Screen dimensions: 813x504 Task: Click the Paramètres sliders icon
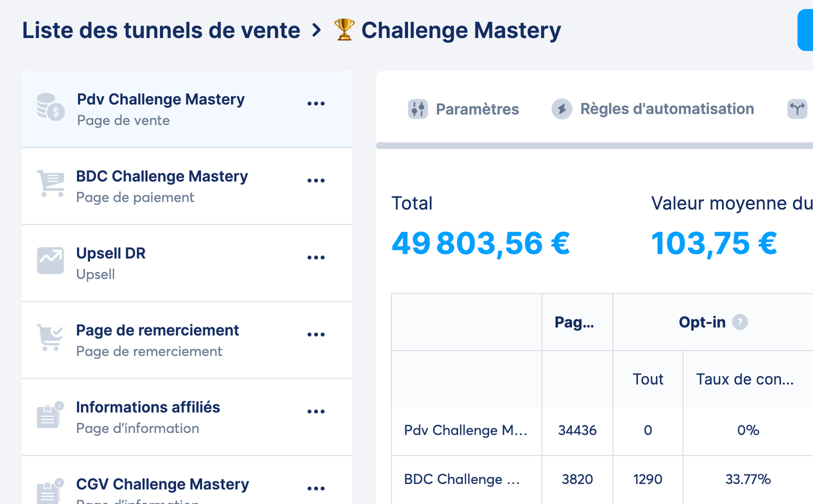pyautogui.click(x=418, y=109)
